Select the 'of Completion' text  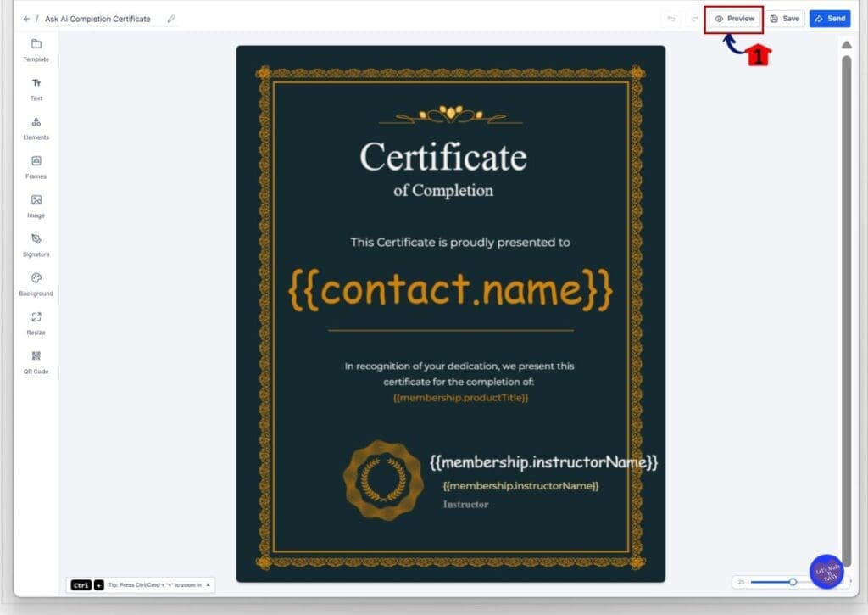pos(443,191)
